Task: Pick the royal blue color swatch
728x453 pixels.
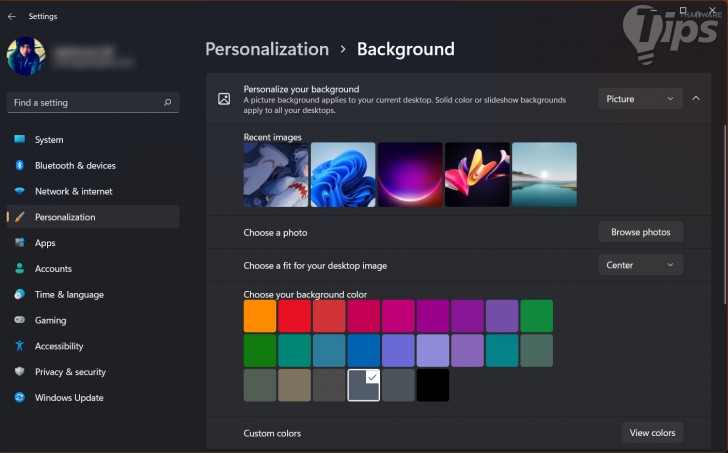Action: 364,350
